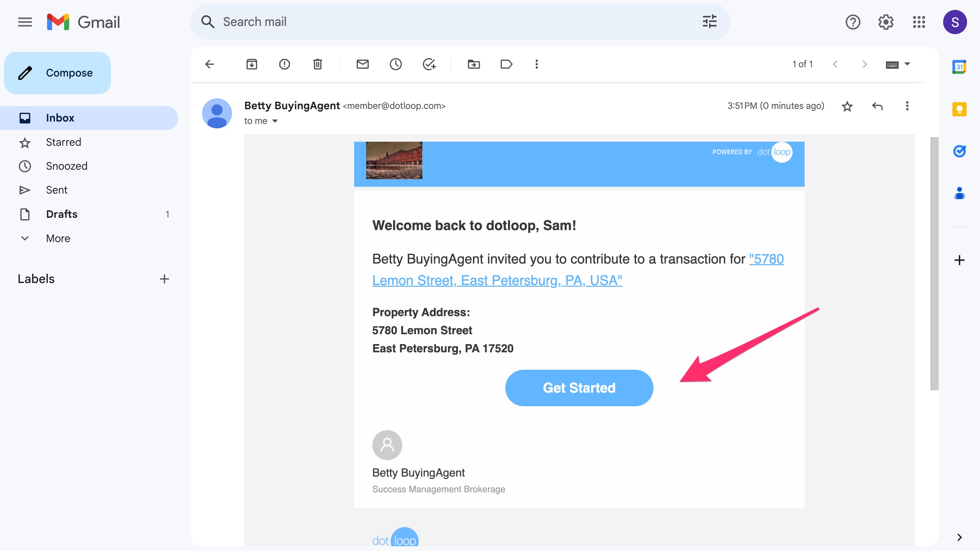The width and height of the screenshot is (980, 551).
Task: Report the email as spam
Action: [x=285, y=64]
